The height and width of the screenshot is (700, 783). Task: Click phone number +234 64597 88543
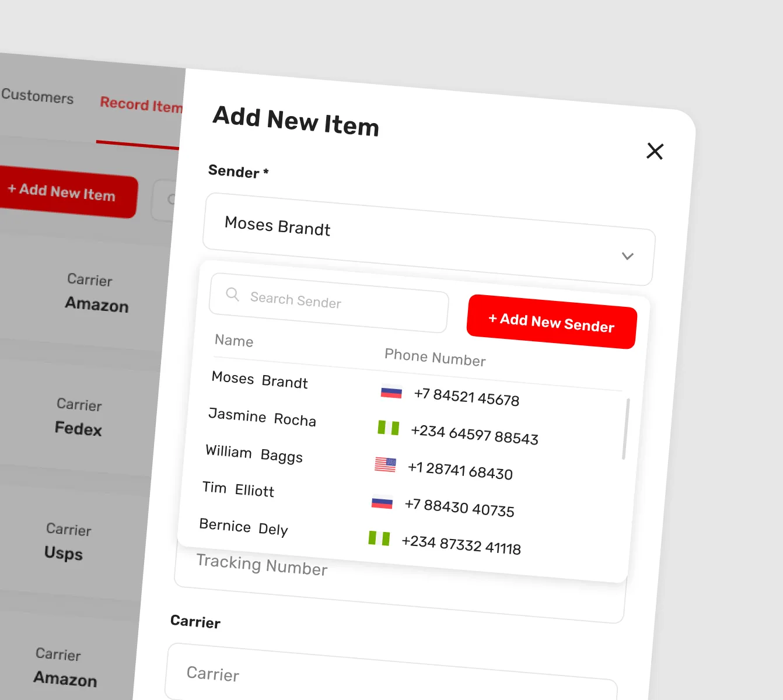[474, 435]
